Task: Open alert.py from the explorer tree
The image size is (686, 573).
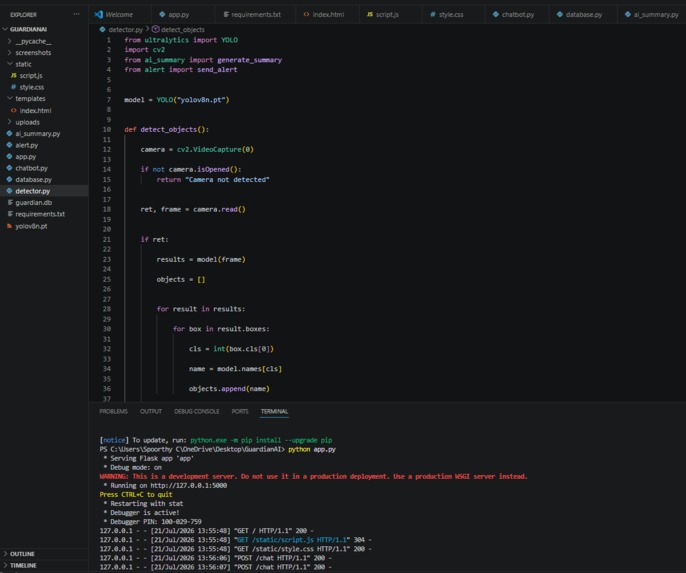Action: pos(27,145)
